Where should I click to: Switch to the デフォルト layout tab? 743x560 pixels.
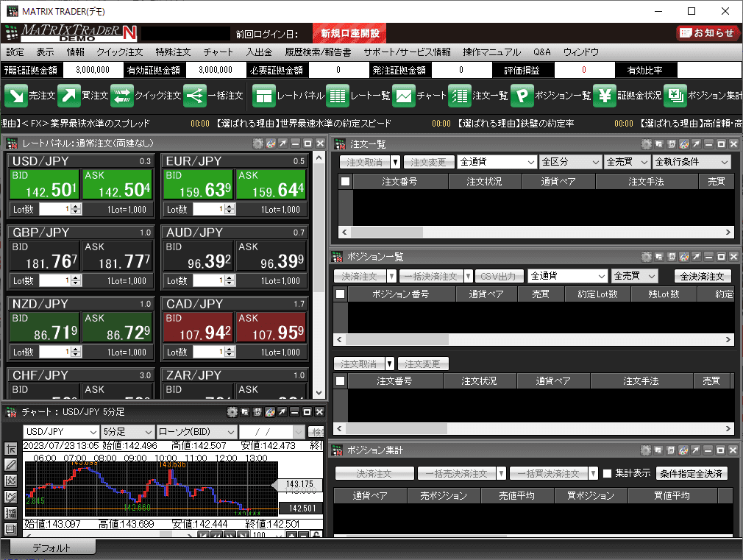tap(51, 547)
